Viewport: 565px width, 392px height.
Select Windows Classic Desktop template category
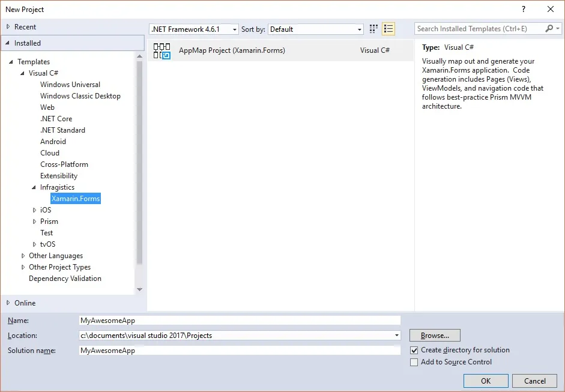point(80,96)
